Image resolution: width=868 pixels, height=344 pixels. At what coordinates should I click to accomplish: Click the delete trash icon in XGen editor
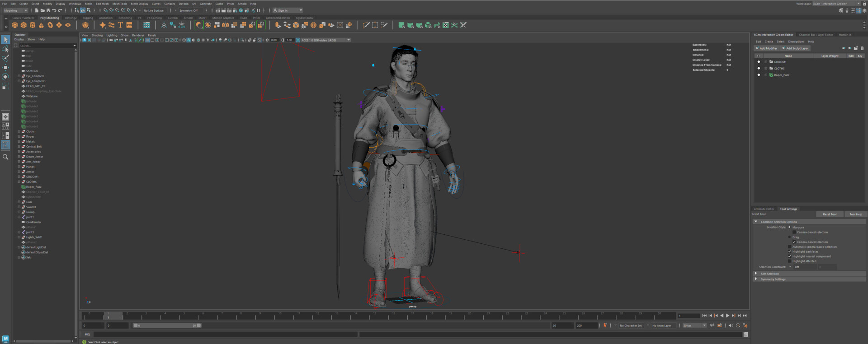coord(862,48)
